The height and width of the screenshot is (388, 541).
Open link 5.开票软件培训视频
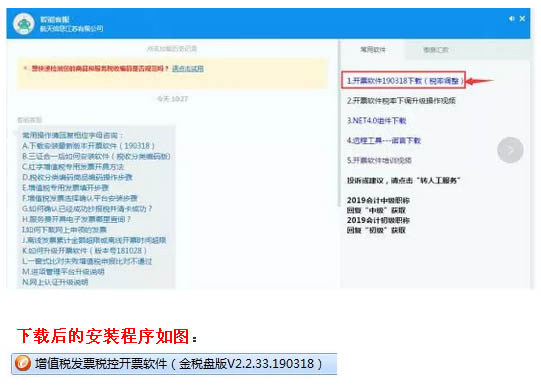point(379,160)
